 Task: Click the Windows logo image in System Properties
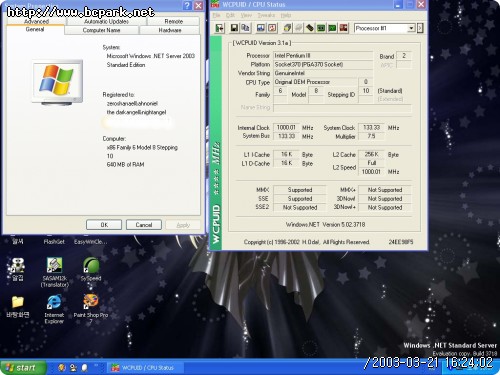(57, 82)
